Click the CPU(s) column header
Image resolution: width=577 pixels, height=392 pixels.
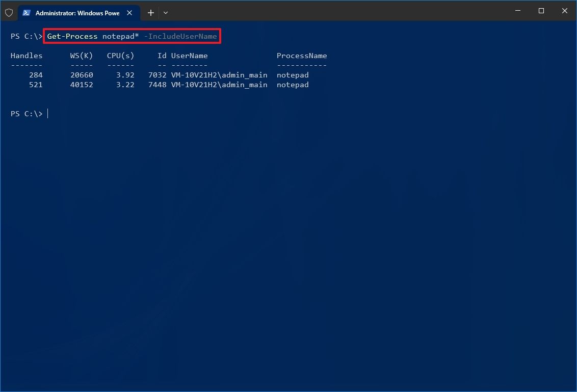(120, 56)
